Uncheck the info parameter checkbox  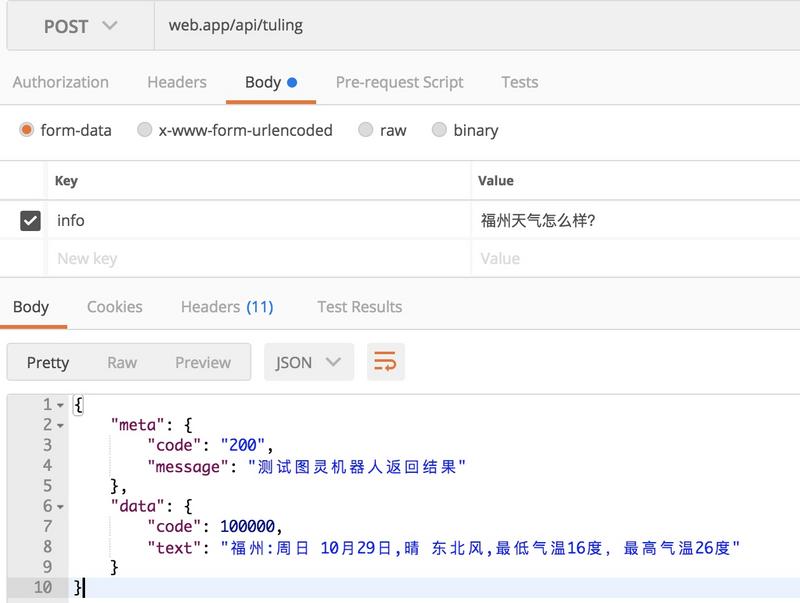click(30, 221)
